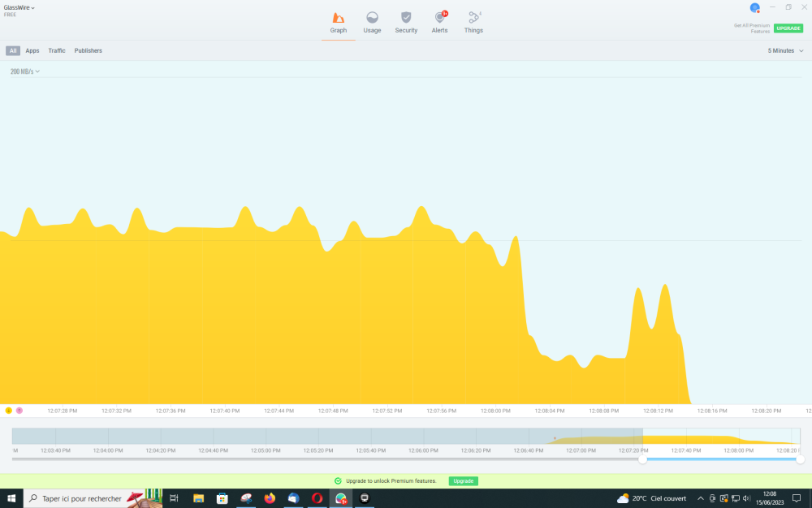Select the Publishers filter tab
The width and height of the screenshot is (812, 508).
88,50
